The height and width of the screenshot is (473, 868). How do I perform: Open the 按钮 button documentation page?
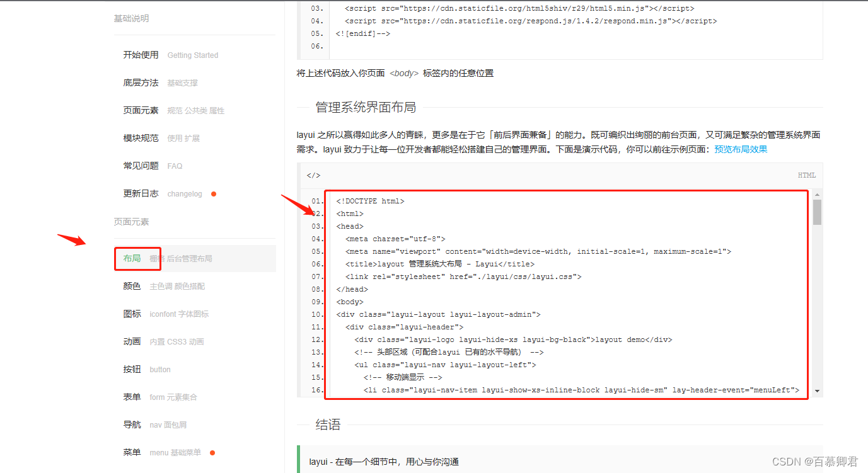(132, 369)
